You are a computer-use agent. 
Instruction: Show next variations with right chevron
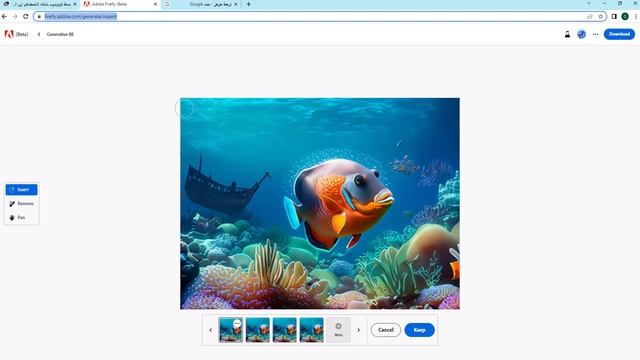pyautogui.click(x=359, y=330)
